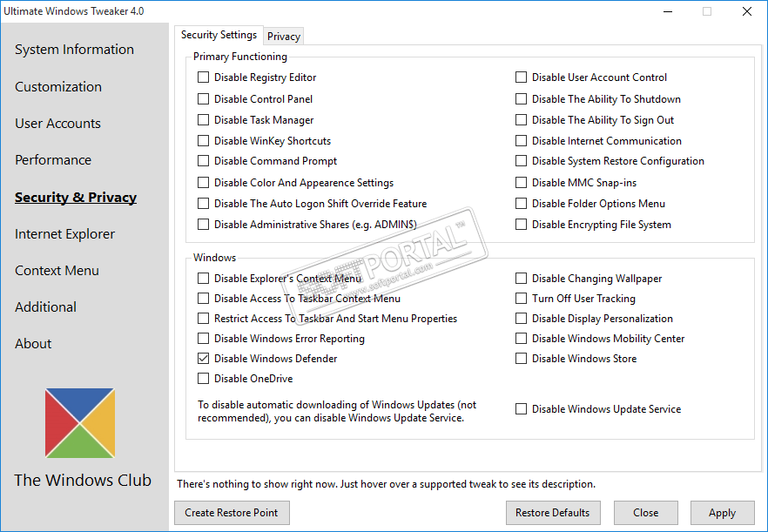Open the Customization section
The height and width of the screenshot is (532, 768).
(58, 87)
